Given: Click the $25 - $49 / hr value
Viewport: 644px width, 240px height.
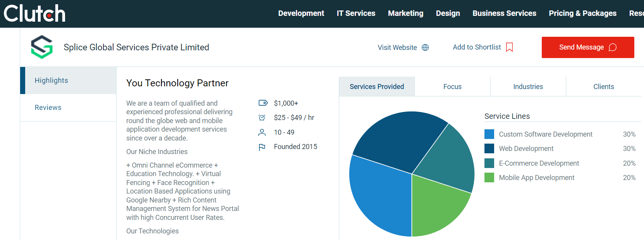Looking at the screenshot, I should point(294,118).
